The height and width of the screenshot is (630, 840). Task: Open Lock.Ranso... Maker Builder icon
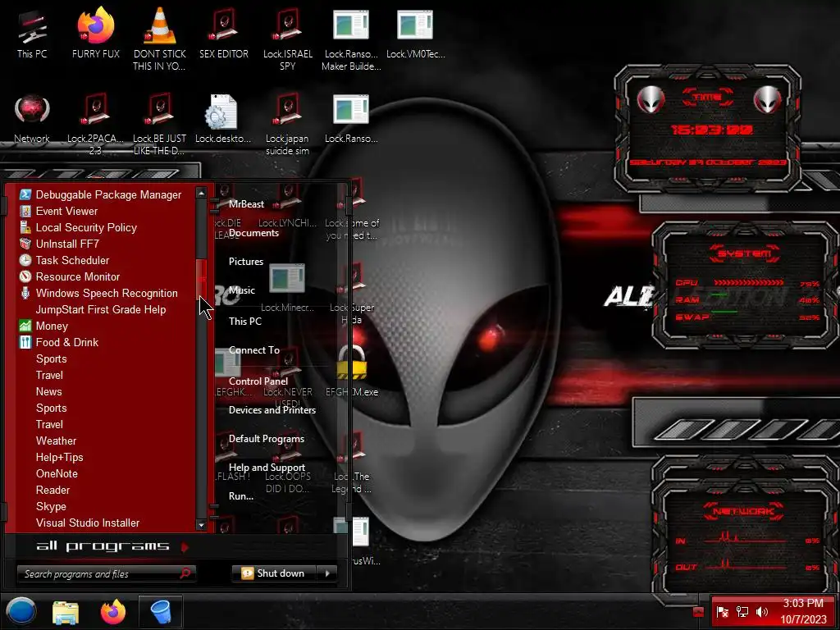click(x=351, y=39)
